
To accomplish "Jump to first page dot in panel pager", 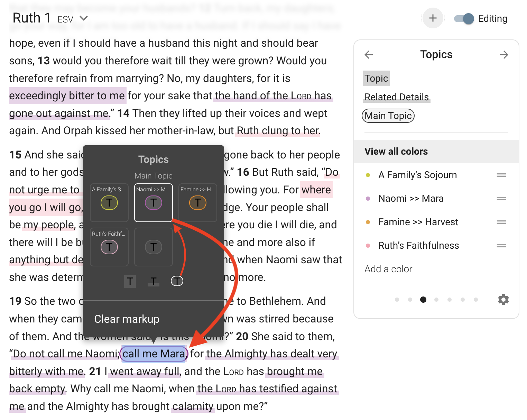I will click(397, 300).
